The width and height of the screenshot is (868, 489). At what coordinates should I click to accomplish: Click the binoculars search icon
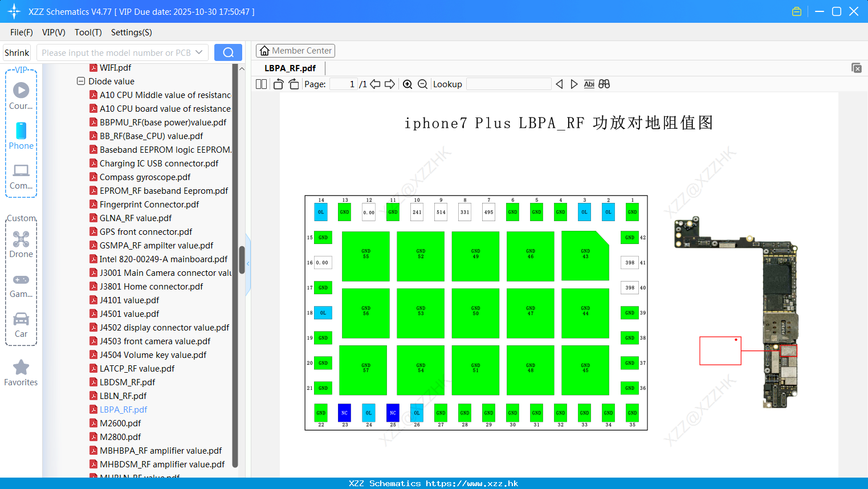click(604, 84)
